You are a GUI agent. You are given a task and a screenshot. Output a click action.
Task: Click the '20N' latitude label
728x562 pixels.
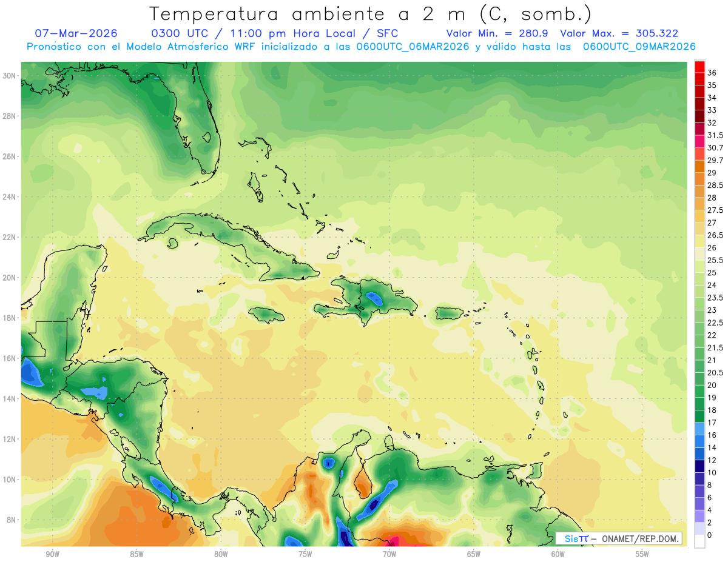(9, 278)
